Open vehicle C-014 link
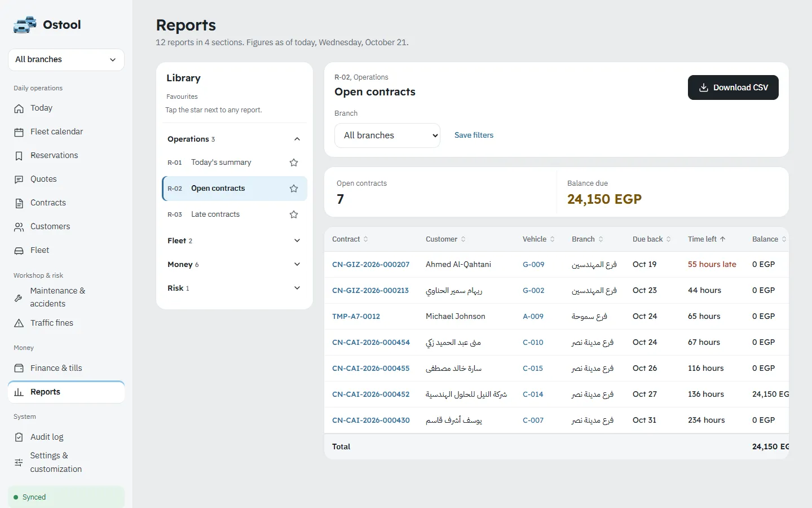The image size is (812, 508). tap(533, 394)
